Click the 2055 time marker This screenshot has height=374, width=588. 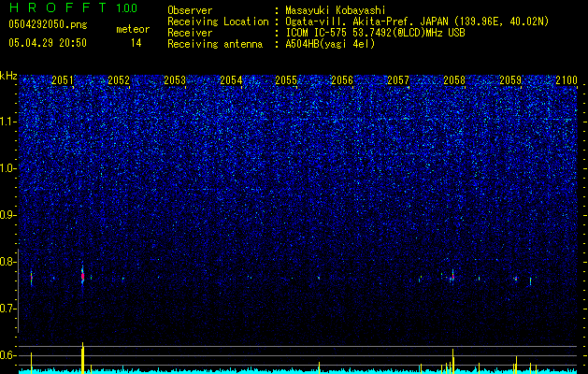coord(286,80)
